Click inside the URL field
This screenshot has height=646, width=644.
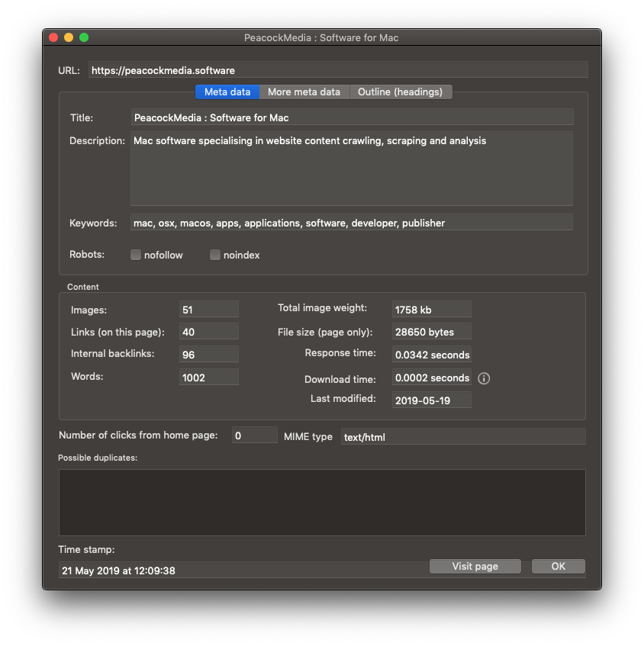[338, 69]
